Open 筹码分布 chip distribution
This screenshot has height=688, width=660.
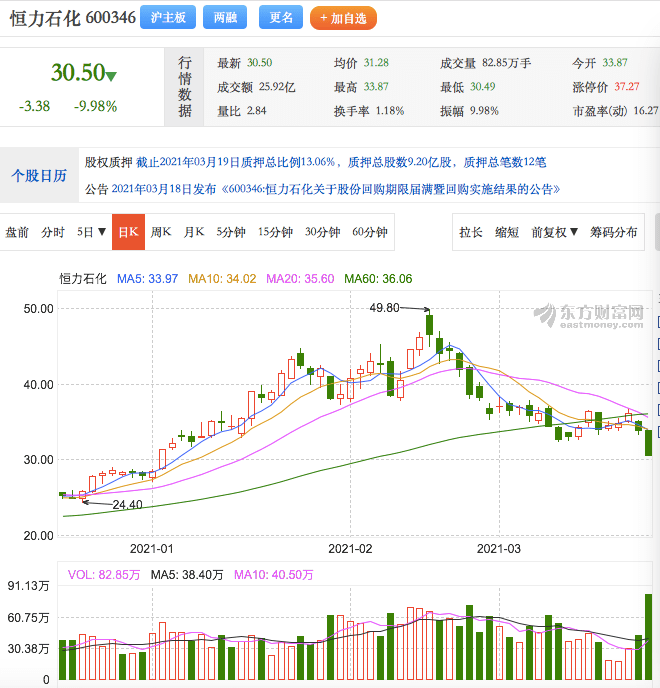pos(613,232)
